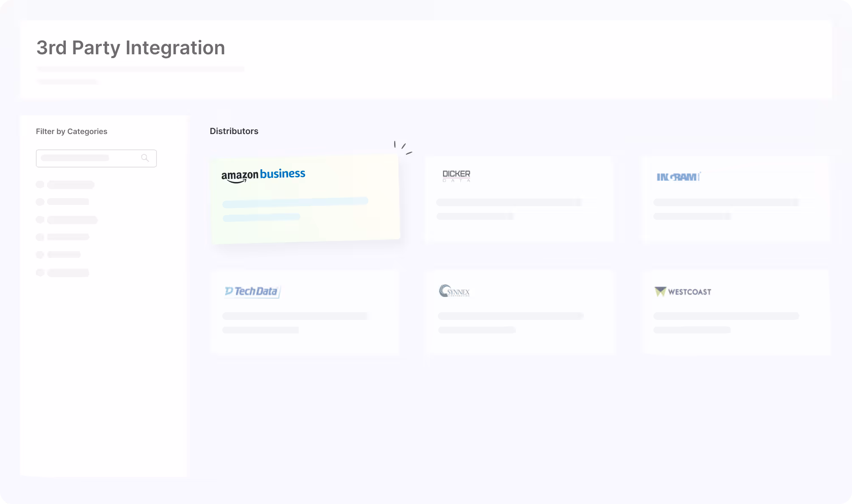The width and height of the screenshot is (852, 504).
Task: Click the Westcoast logo
Action: 683,291
